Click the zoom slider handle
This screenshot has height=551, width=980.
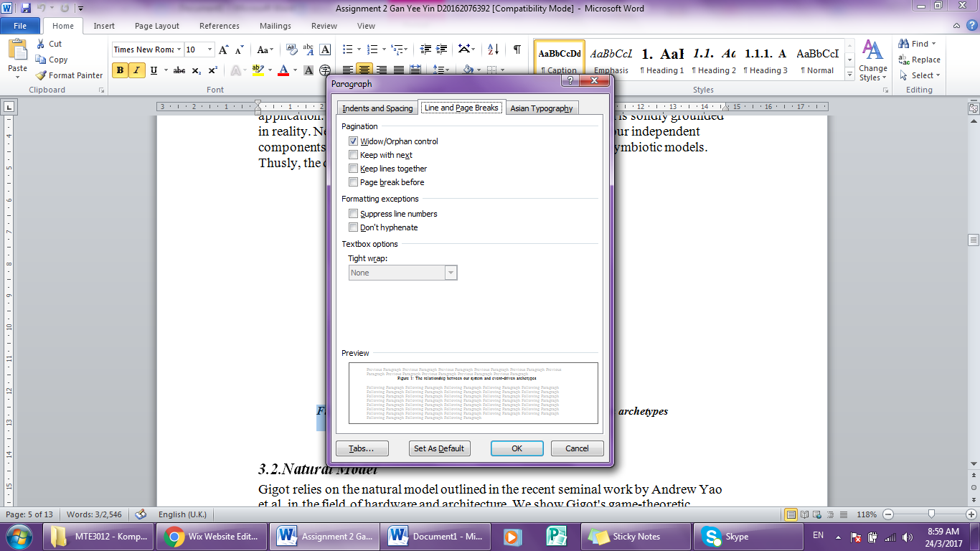coord(931,514)
